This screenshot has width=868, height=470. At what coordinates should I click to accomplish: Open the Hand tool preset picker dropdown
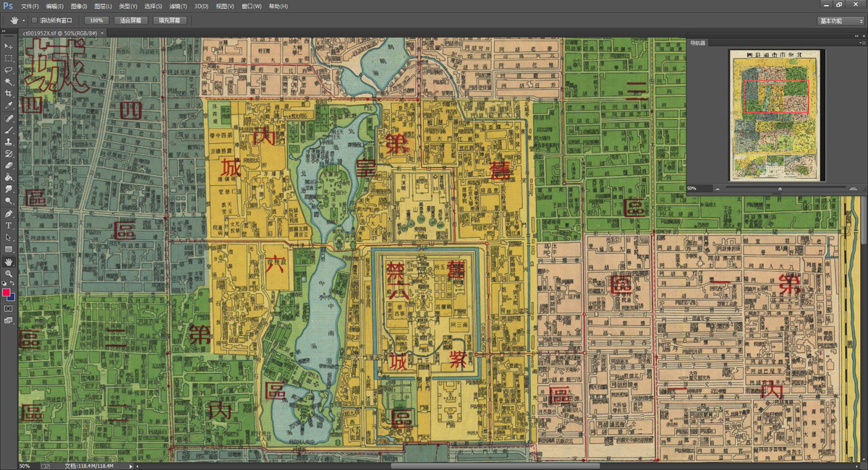24,20
